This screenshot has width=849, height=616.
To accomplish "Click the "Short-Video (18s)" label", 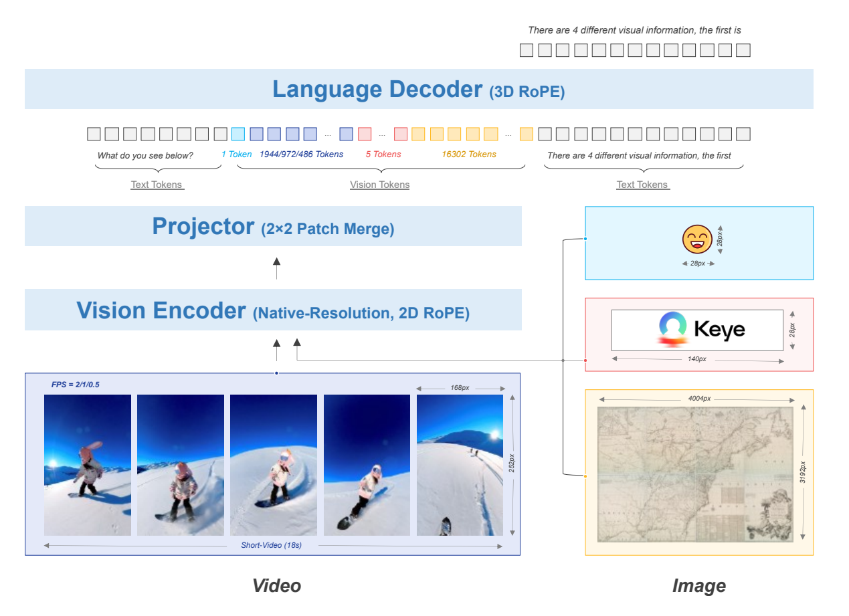I will (271, 546).
